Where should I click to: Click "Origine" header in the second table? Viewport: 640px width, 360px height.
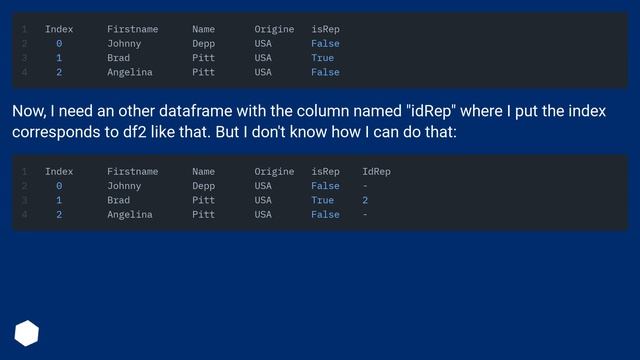point(274,172)
